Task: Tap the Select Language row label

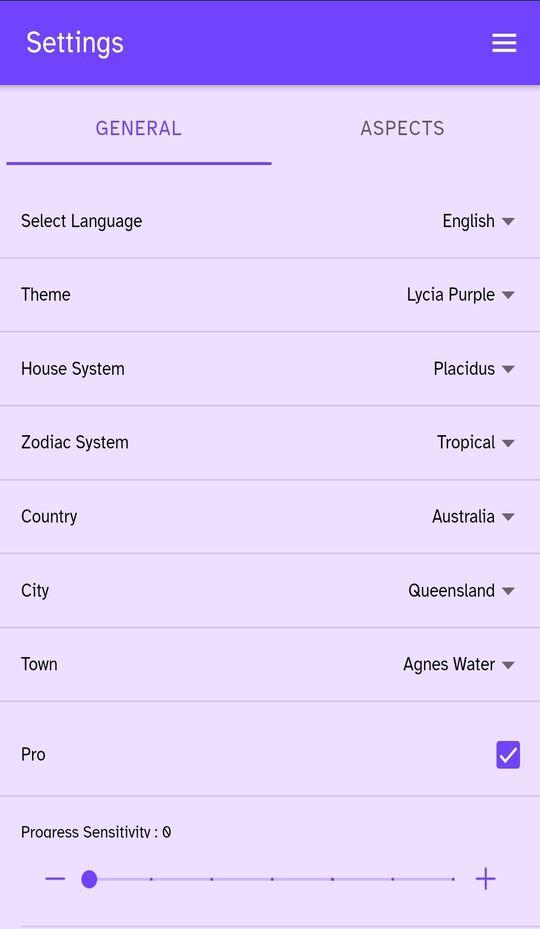Action: (81, 221)
